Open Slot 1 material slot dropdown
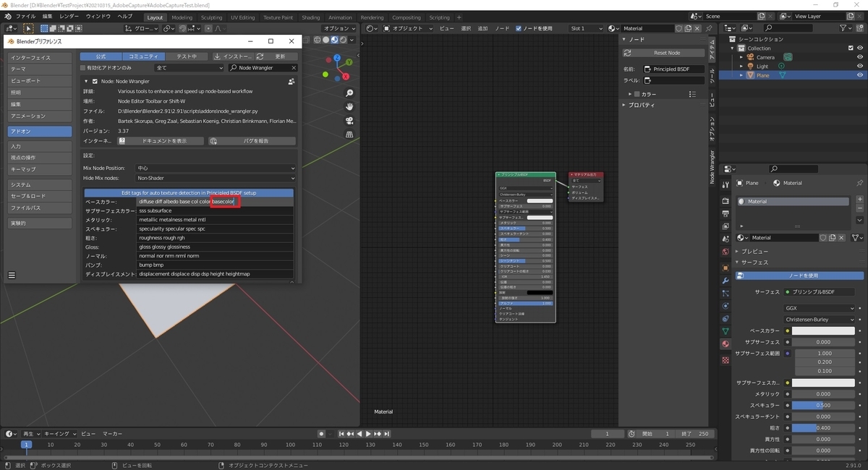 point(586,28)
